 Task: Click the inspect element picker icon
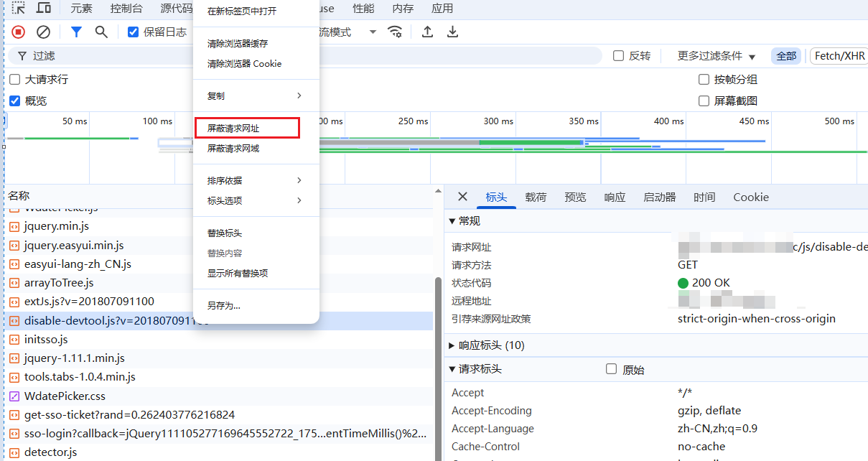[19, 9]
